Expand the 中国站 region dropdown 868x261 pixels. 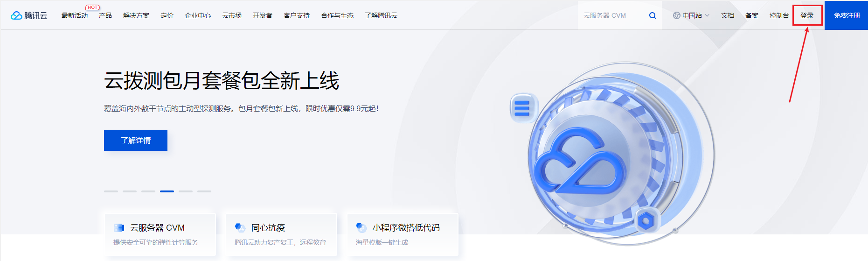[691, 15]
